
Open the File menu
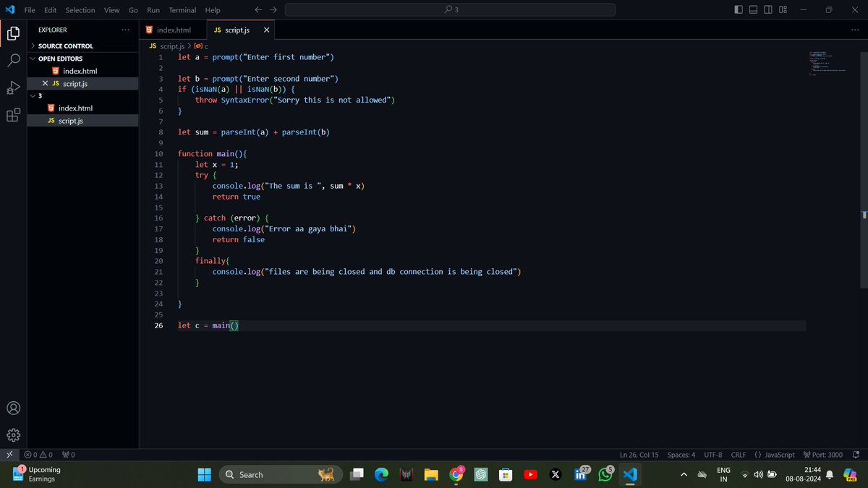[30, 10]
